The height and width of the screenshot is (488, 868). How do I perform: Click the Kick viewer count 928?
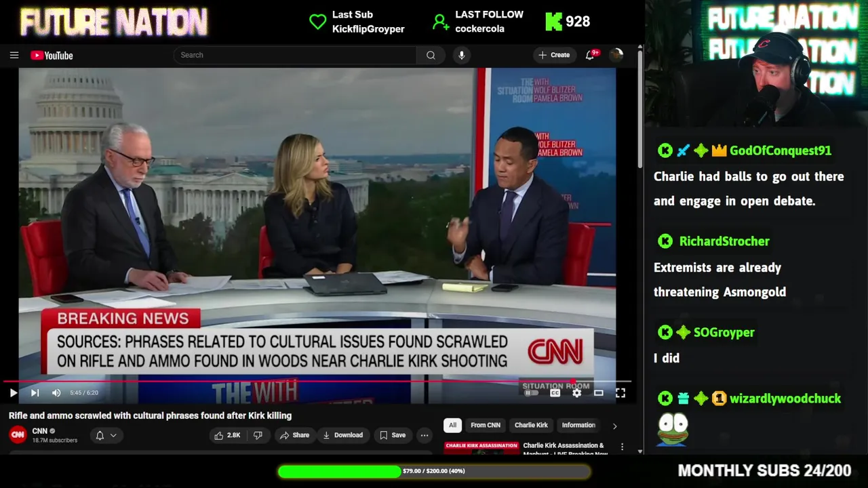[578, 22]
